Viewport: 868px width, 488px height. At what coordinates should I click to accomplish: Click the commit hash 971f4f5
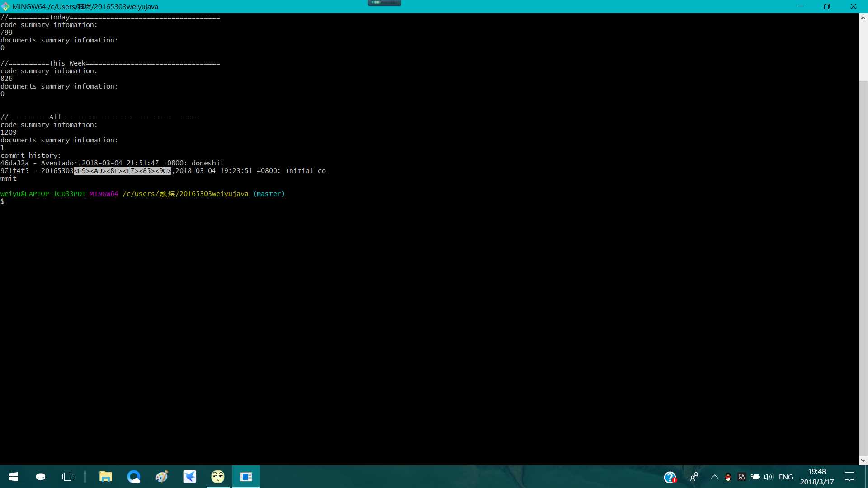click(x=14, y=171)
